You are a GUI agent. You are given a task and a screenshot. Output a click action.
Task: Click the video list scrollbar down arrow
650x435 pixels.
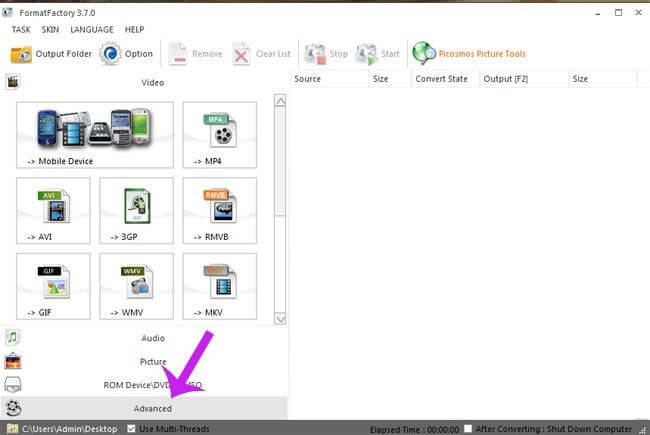coord(280,318)
